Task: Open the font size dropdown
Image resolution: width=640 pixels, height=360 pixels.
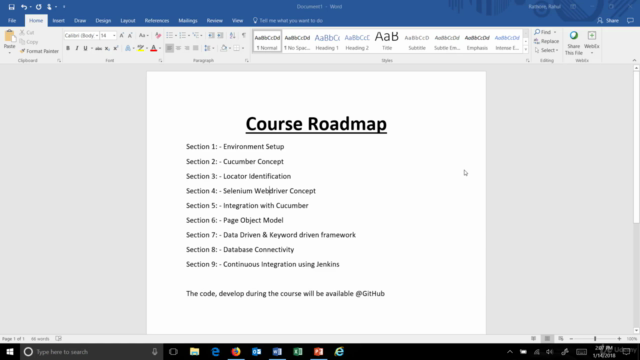Action: [x=114, y=36]
